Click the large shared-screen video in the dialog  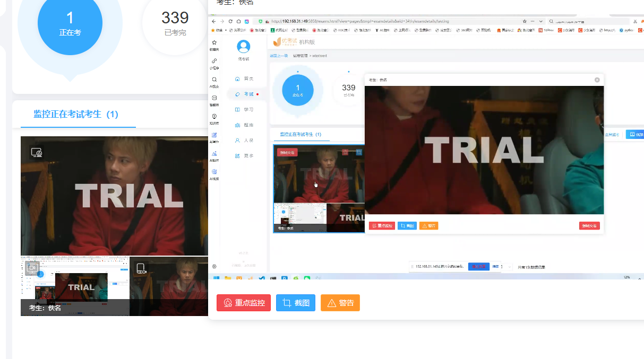426,147
